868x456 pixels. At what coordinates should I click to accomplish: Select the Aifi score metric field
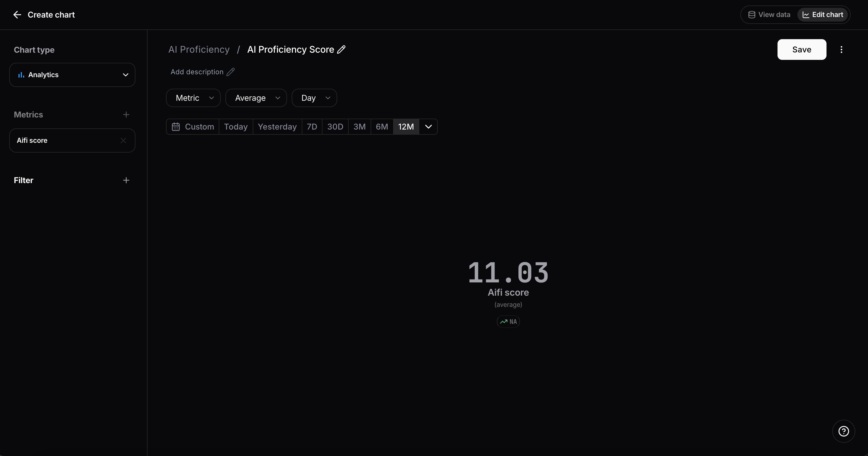(72, 140)
